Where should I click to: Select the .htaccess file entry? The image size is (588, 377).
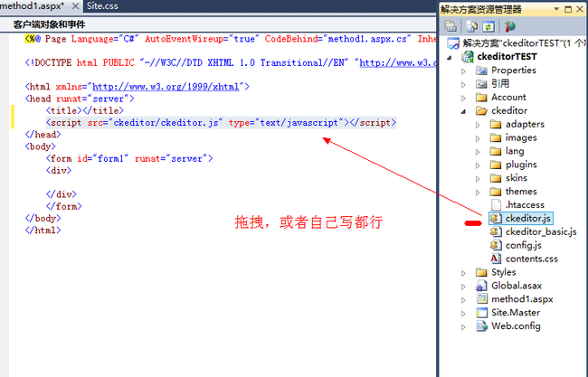(x=525, y=204)
